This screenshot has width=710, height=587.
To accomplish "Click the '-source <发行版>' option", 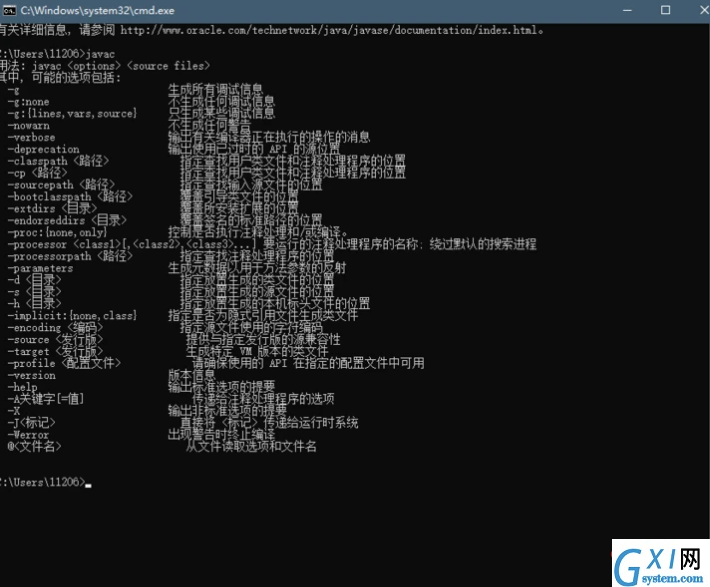I will pyautogui.click(x=55, y=339).
